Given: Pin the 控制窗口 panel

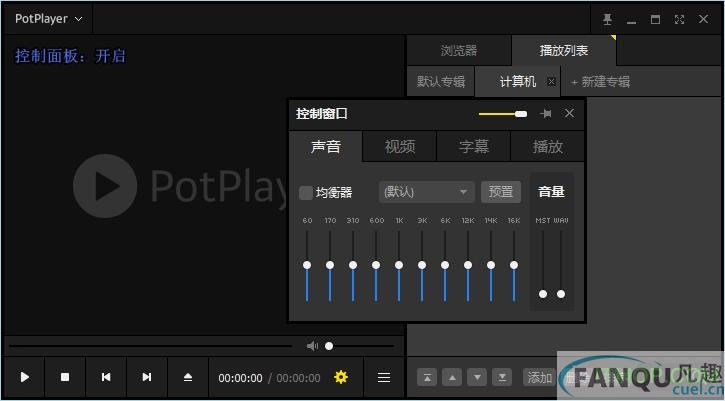Looking at the screenshot, I should point(546,113).
